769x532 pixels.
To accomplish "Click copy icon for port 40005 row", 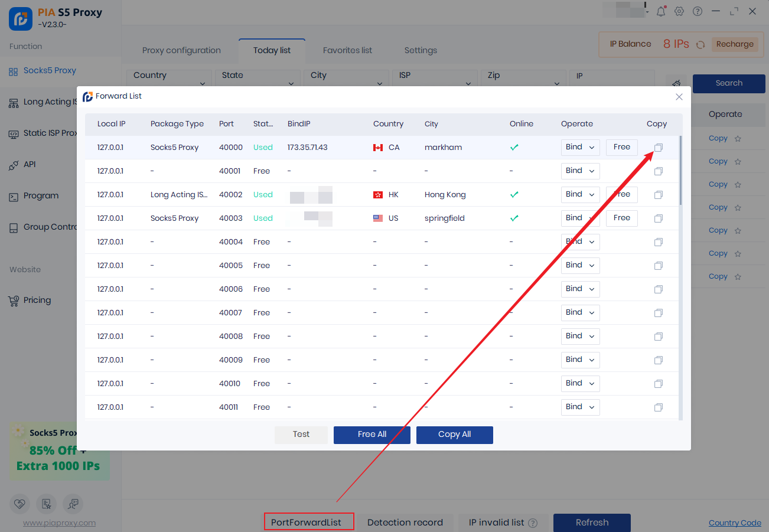I will (658, 266).
